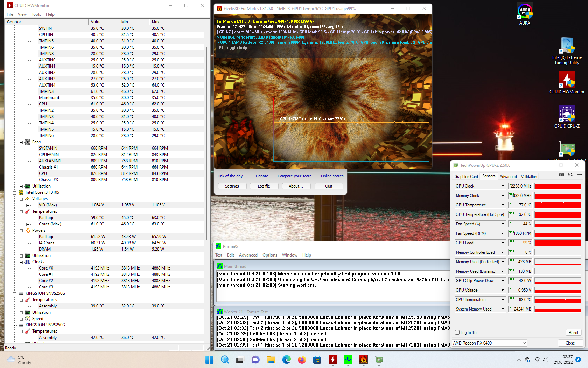Screen dimensions: 588x368
Task: Open File Explorer from the taskbar
Action: point(271,360)
